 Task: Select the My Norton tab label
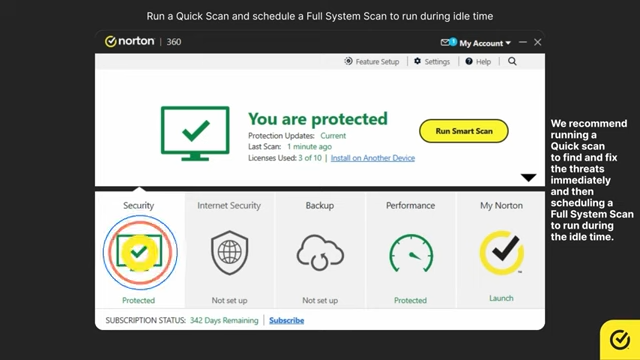501,205
